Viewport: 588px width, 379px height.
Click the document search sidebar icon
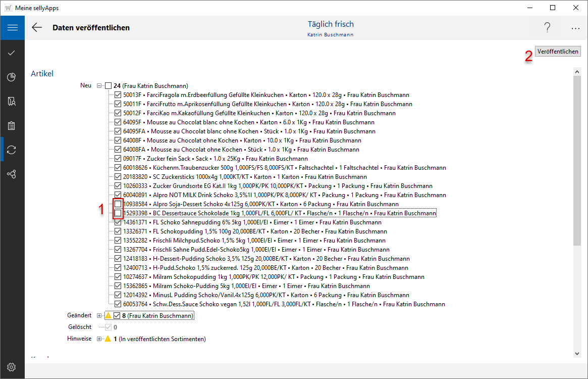12,101
